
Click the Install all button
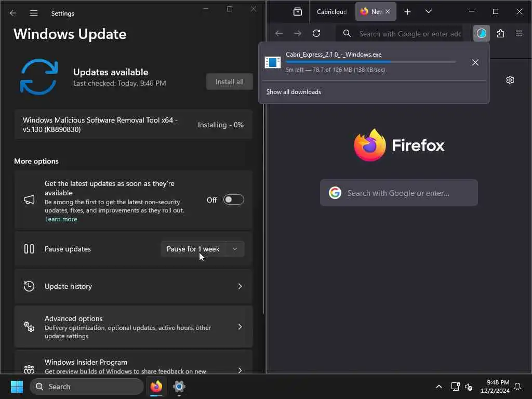click(x=229, y=82)
